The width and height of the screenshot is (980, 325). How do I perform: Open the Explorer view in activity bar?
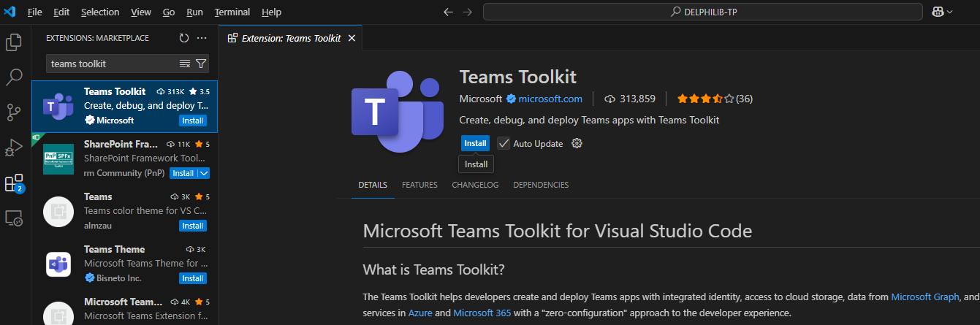click(14, 42)
